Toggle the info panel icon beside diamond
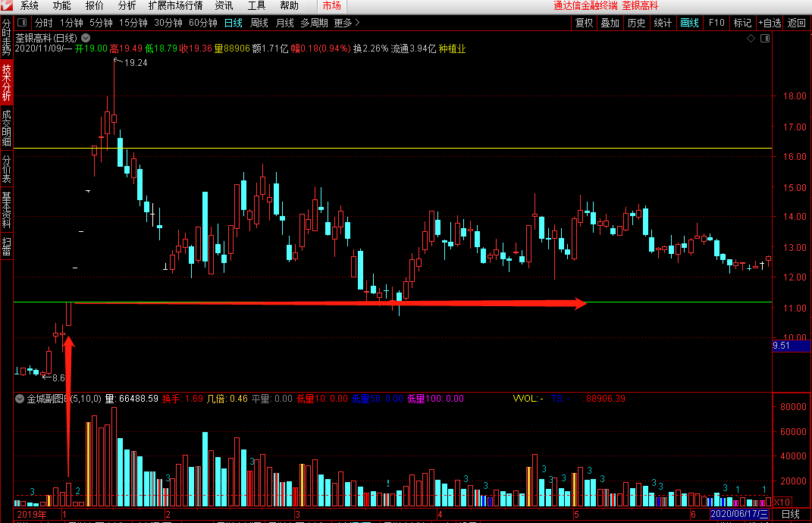The image size is (812, 523). [x=765, y=39]
